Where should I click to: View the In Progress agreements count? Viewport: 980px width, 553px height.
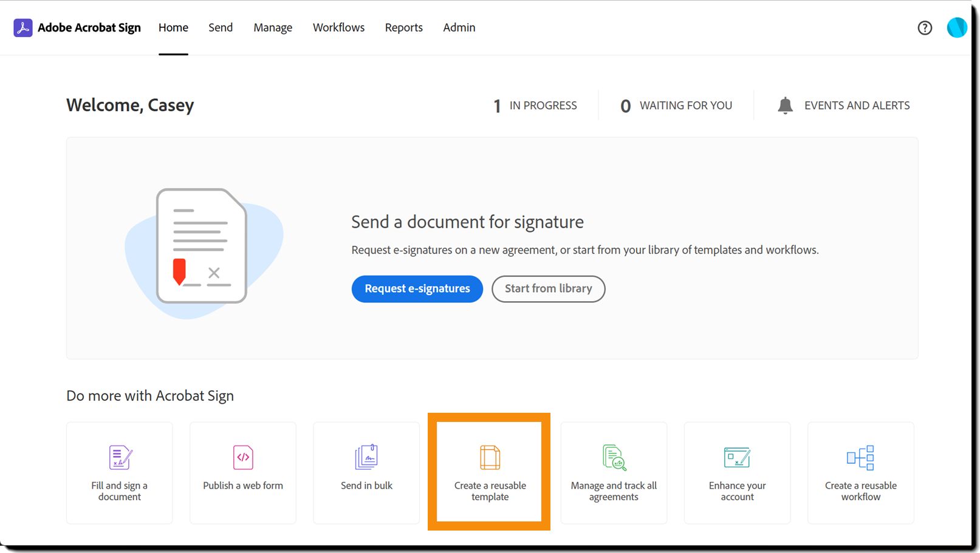click(535, 106)
